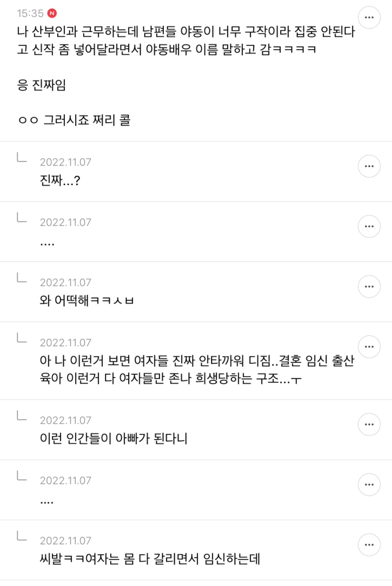
Task: Click the date above '와 어떡해ㅋㅋㅅㅂ' reply
Action: 65,282
